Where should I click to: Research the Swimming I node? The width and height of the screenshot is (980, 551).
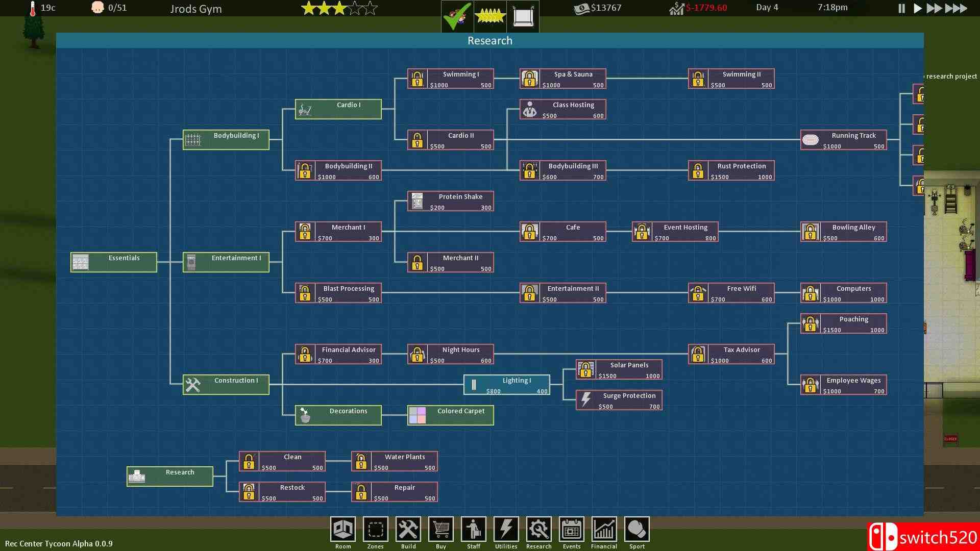pyautogui.click(x=450, y=79)
